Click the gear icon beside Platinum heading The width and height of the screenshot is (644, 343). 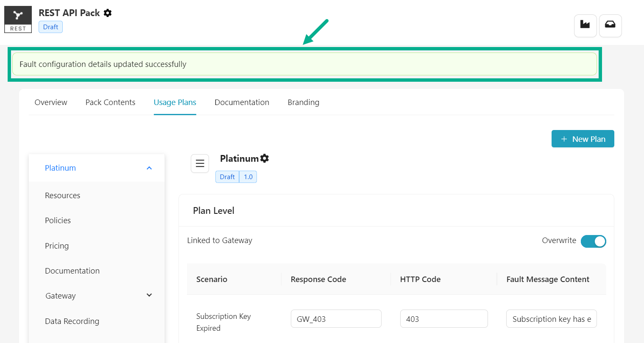coord(265,158)
